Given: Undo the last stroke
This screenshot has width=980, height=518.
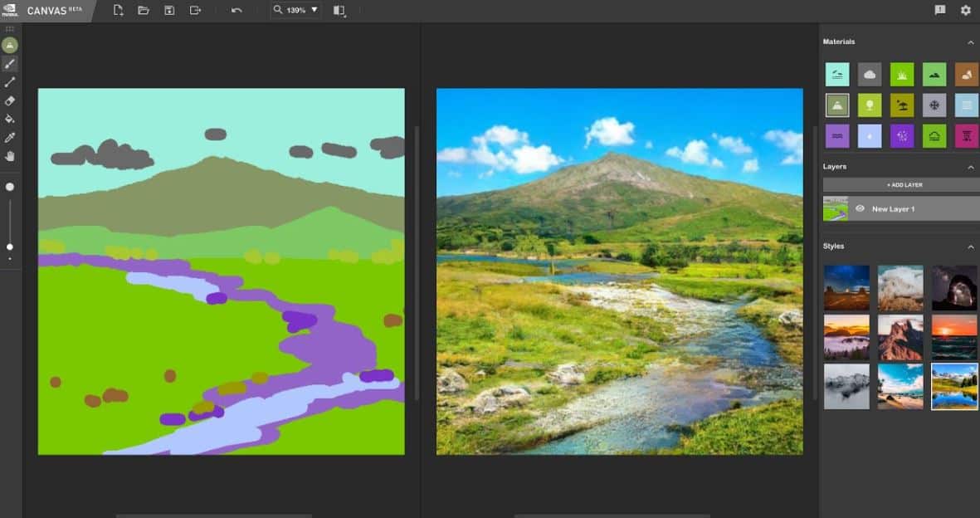Looking at the screenshot, I should tap(236, 10).
